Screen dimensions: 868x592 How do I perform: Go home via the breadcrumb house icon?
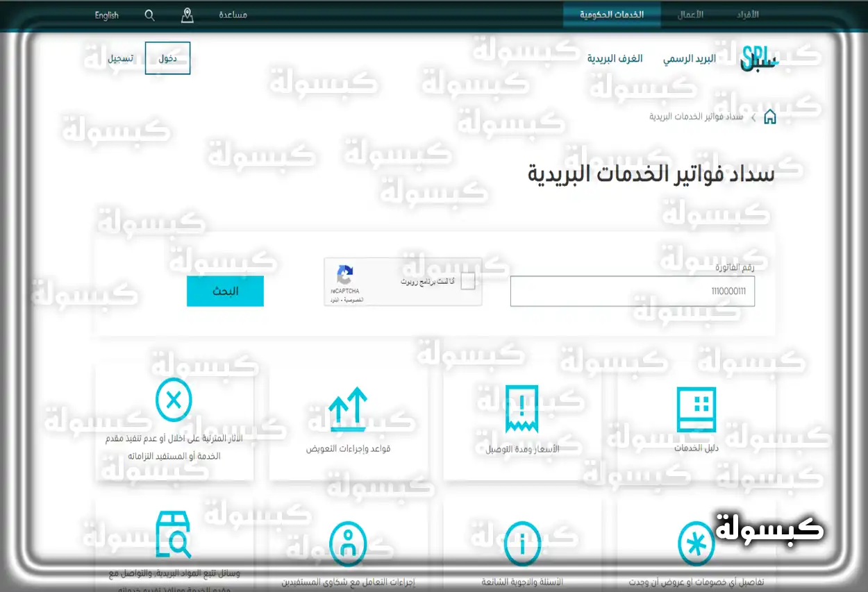[x=770, y=117]
